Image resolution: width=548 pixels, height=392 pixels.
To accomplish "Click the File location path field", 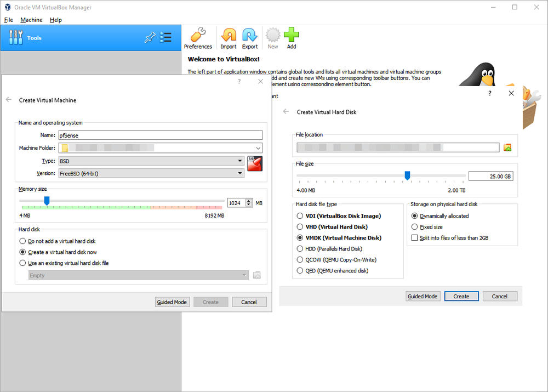I will 398,147.
